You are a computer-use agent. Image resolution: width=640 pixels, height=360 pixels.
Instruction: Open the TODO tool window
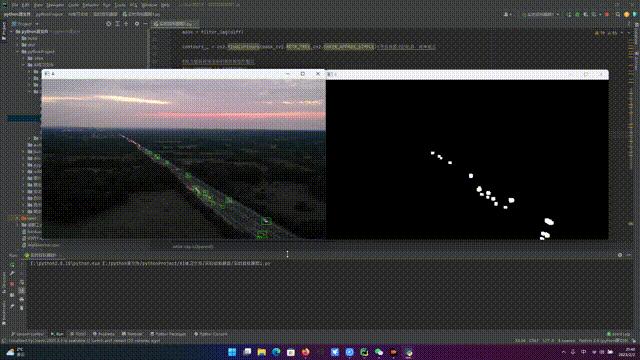click(x=78, y=334)
